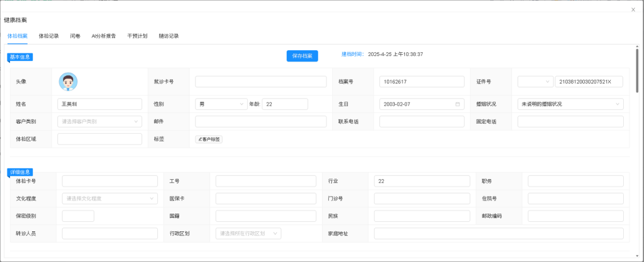The image size is (644, 262).
Task: Click the 体检卡号 input field
Action: (x=109, y=181)
